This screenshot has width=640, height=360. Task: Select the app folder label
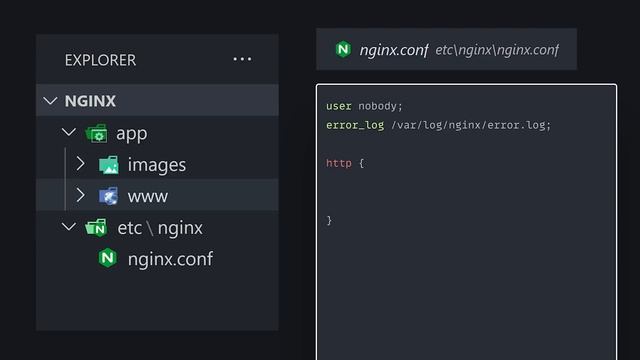pos(132,133)
